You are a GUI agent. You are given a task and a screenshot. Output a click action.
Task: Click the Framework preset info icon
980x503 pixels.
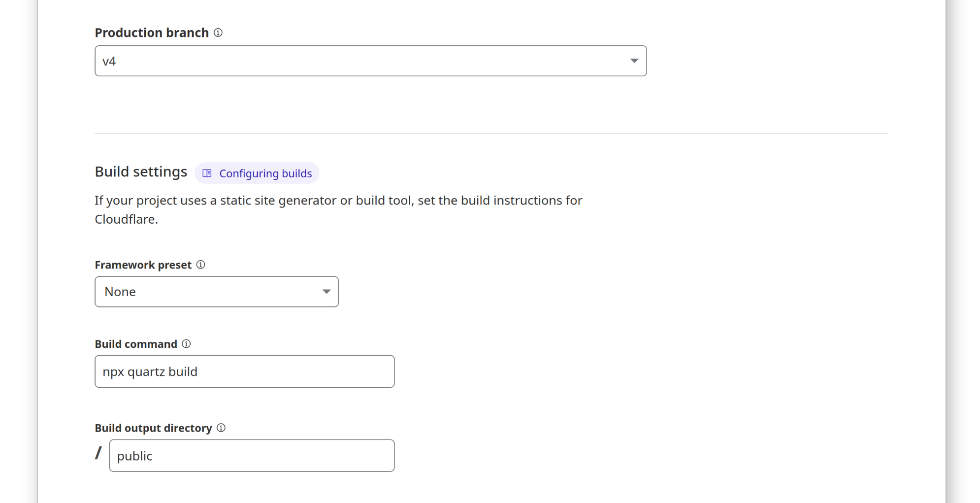200,265
